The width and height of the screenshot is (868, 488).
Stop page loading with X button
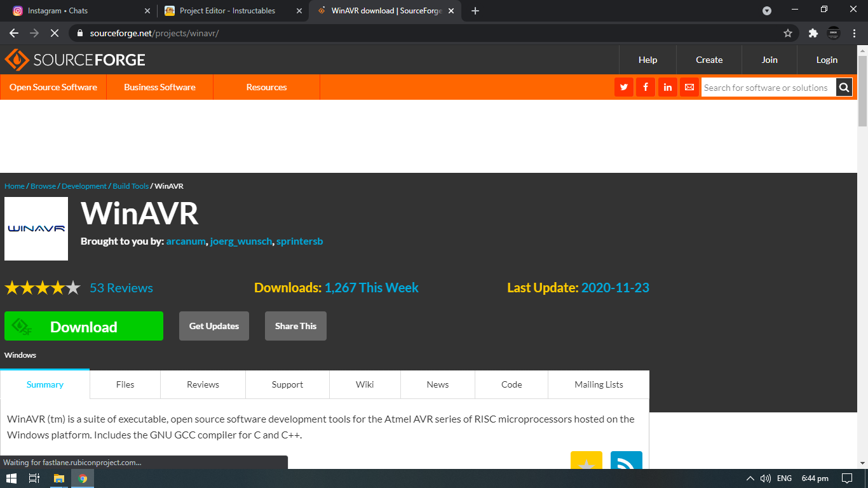[x=55, y=33]
